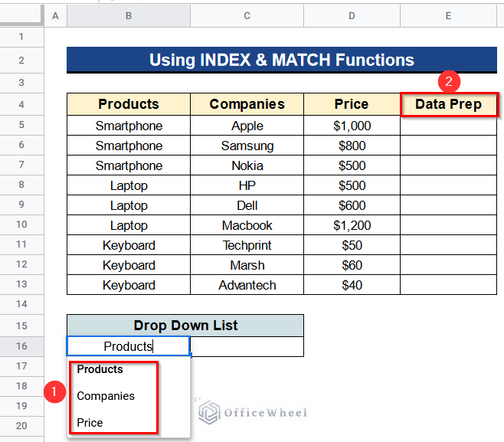Select the Smartphone cell in Apple row
Image resolution: width=504 pixels, height=442 pixels.
coord(129,126)
